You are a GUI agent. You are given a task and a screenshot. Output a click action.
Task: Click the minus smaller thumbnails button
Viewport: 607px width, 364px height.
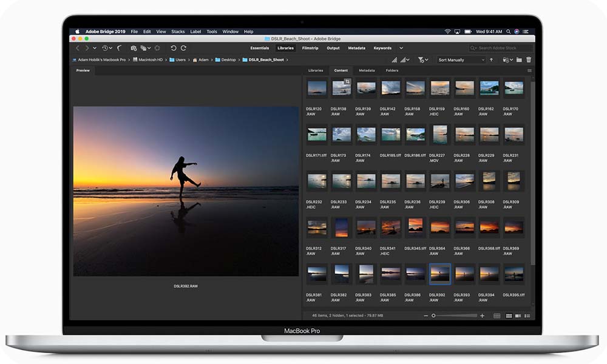click(x=426, y=315)
